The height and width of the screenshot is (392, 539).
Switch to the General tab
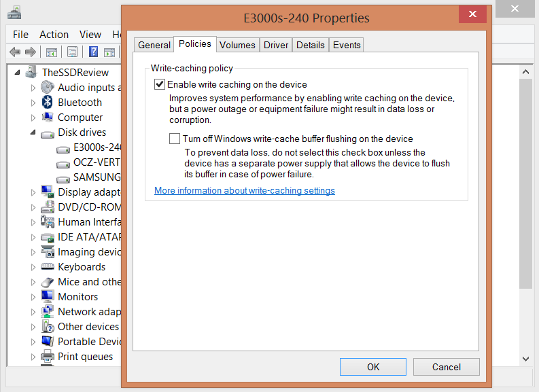[x=154, y=45]
